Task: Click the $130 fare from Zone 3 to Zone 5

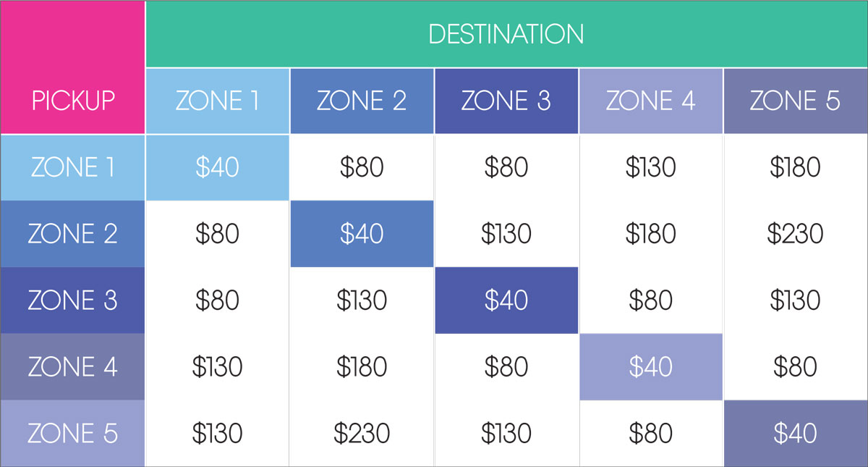Action: coord(796,300)
